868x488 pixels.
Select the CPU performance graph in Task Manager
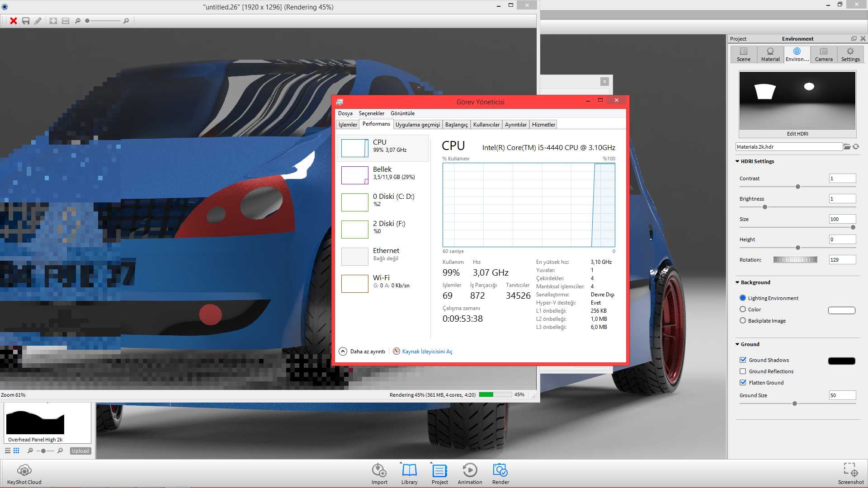click(x=383, y=148)
